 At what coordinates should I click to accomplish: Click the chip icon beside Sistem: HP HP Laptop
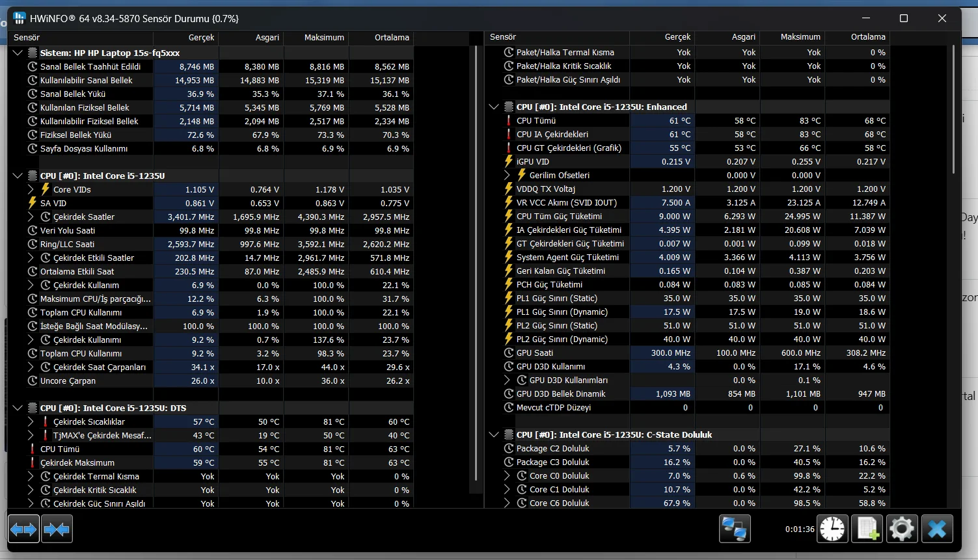(x=33, y=53)
